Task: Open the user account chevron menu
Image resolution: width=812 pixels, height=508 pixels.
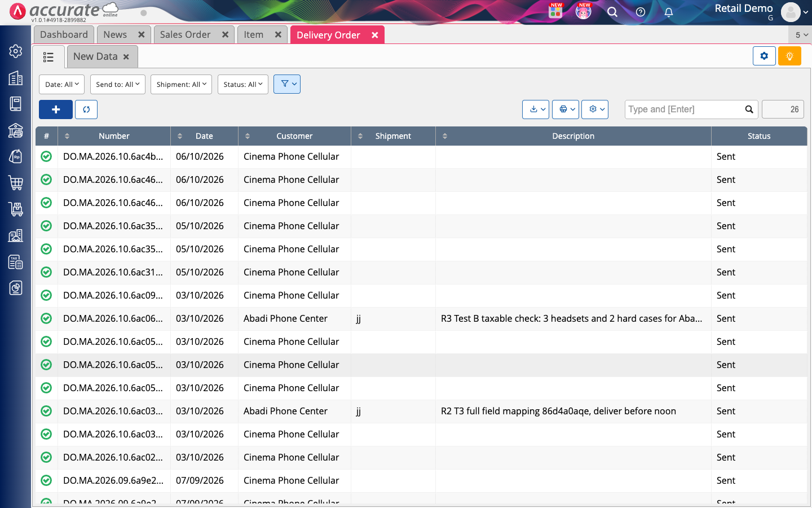Action: click(x=806, y=12)
